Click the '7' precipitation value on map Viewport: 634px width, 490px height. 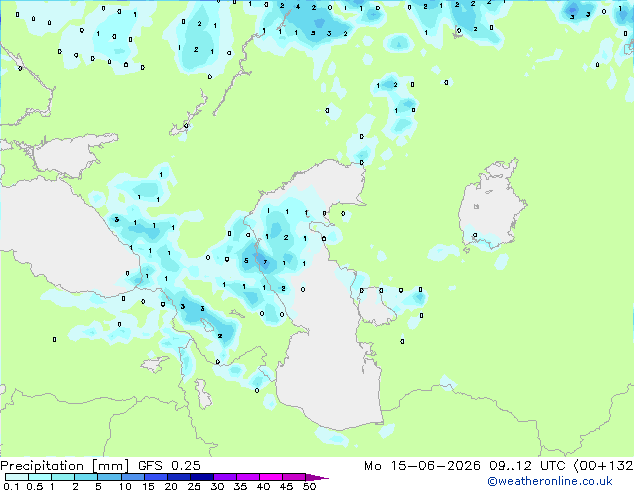coord(265,262)
